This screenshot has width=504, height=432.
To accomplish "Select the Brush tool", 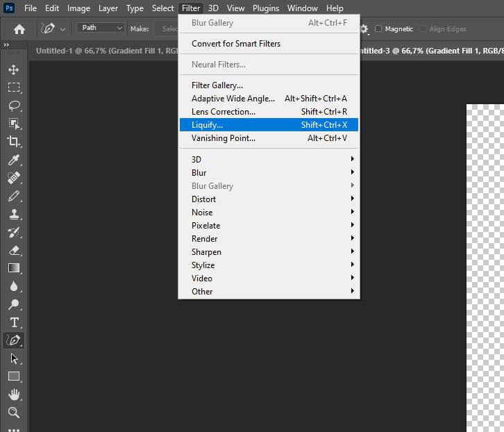I will pyautogui.click(x=14, y=196).
